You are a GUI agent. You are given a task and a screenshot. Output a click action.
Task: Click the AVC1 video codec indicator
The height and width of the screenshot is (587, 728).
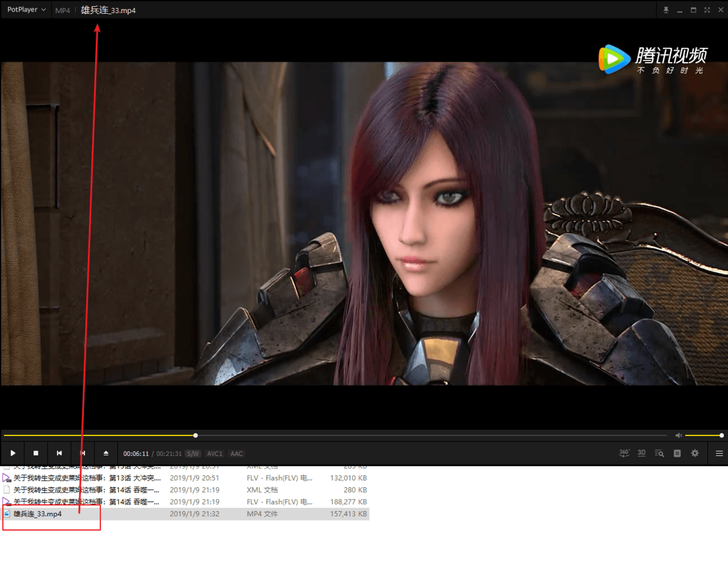click(215, 454)
